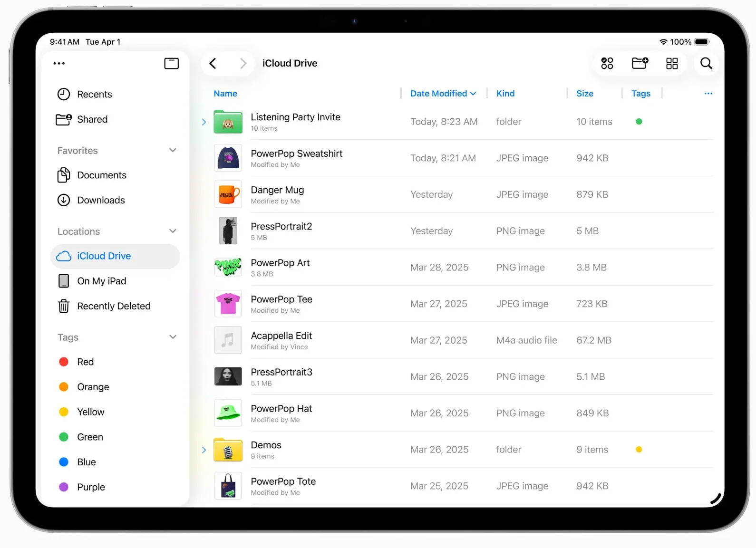
Task: Click the search magnifying glass icon
Action: [x=706, y=63]
